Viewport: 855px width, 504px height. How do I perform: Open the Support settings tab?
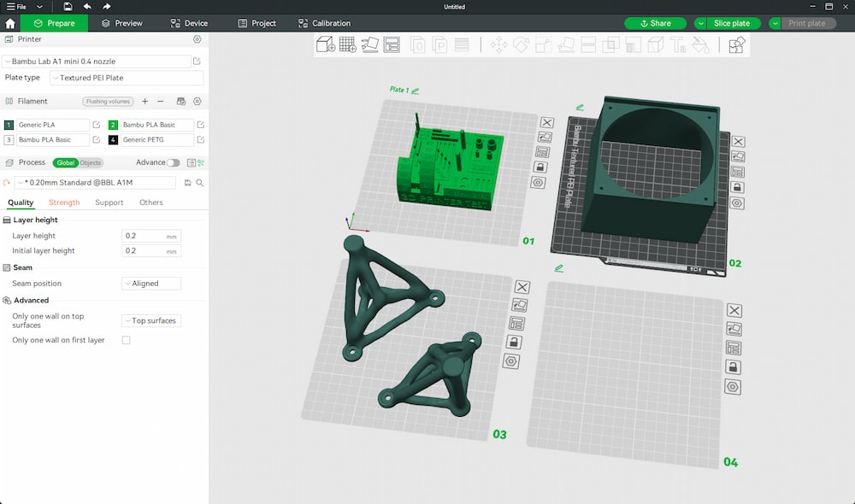109,202
